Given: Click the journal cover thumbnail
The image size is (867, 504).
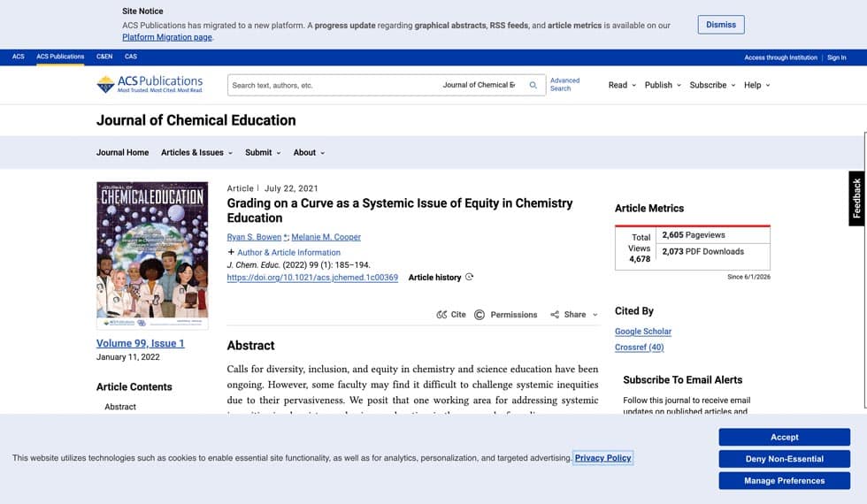Looking at the screenshot, I should (152, 256).
